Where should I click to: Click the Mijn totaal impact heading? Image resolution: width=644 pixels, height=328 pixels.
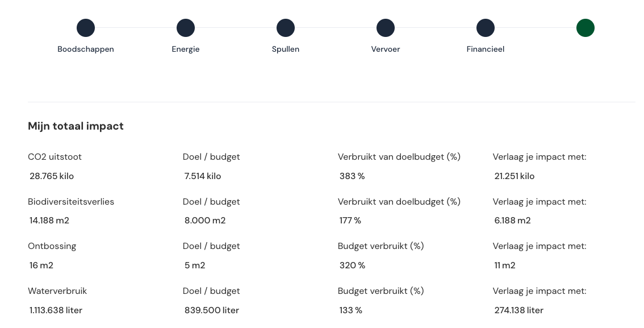[x=76, y=126]
